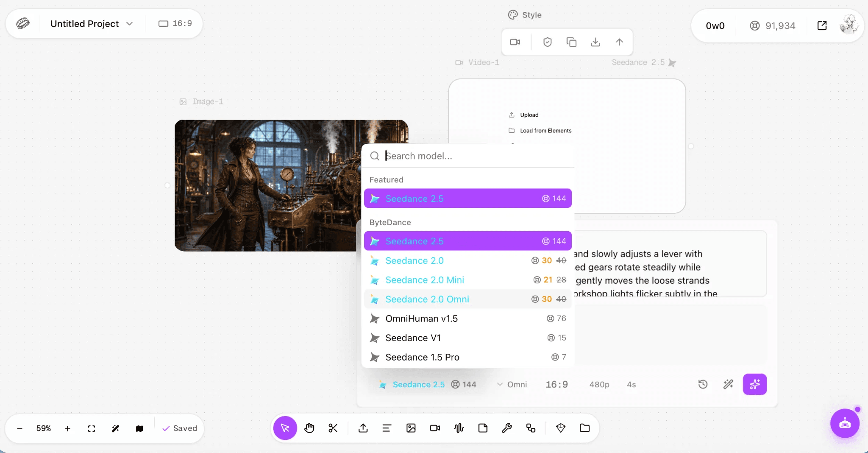Click the upload tool in bottom toolbar

pos(363,428)
